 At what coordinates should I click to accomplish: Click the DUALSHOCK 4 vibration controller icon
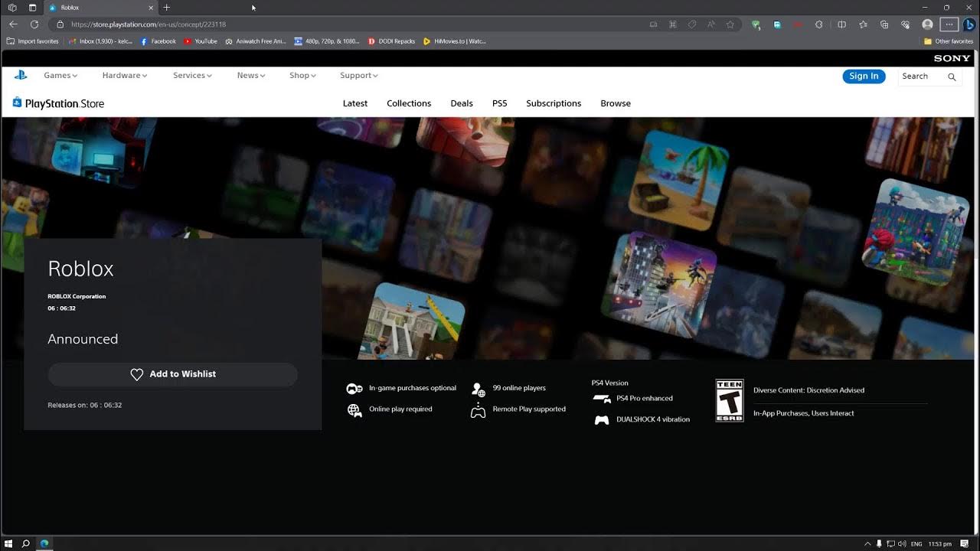coord(602,420)
